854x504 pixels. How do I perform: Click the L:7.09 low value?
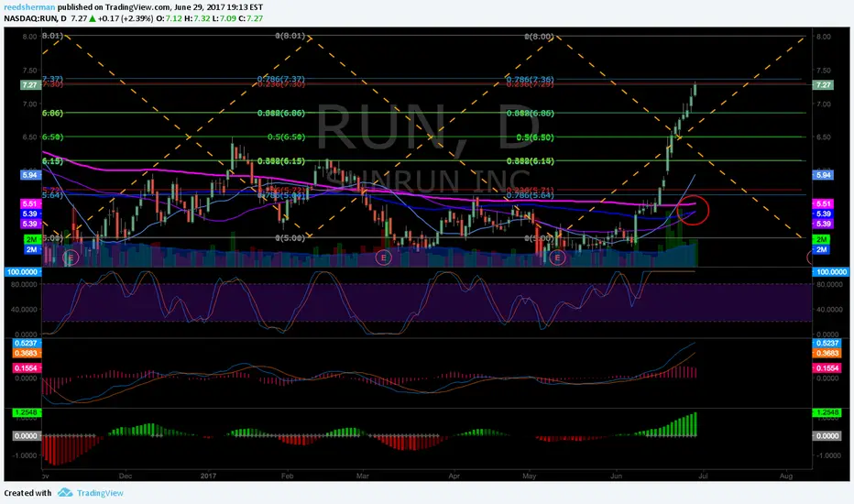[224, 18]
